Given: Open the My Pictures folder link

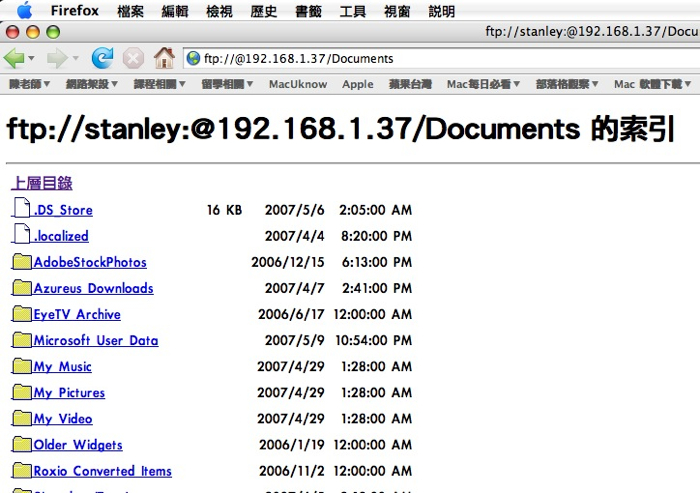Looking at the screenshot, I should click(69, 393).
